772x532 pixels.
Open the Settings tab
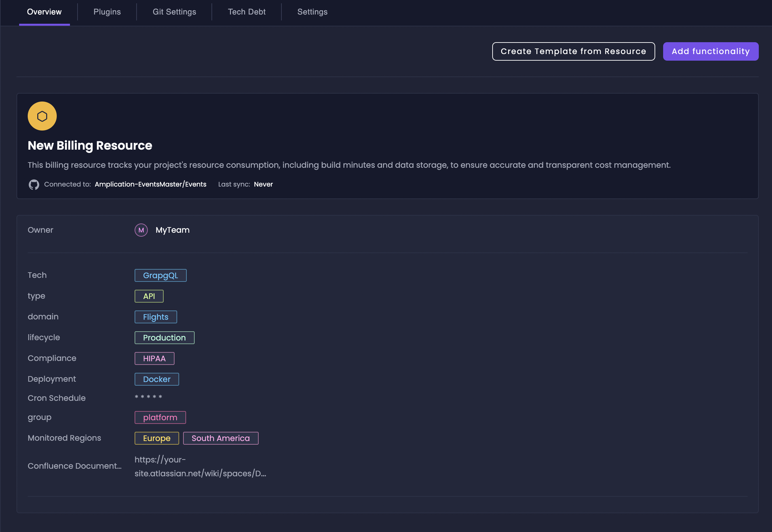(x=312, y=12)
